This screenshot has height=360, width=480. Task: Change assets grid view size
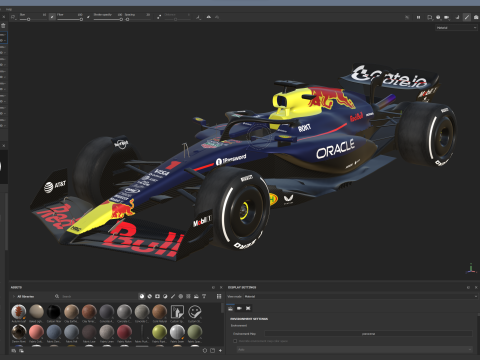(x=219, y=296)
